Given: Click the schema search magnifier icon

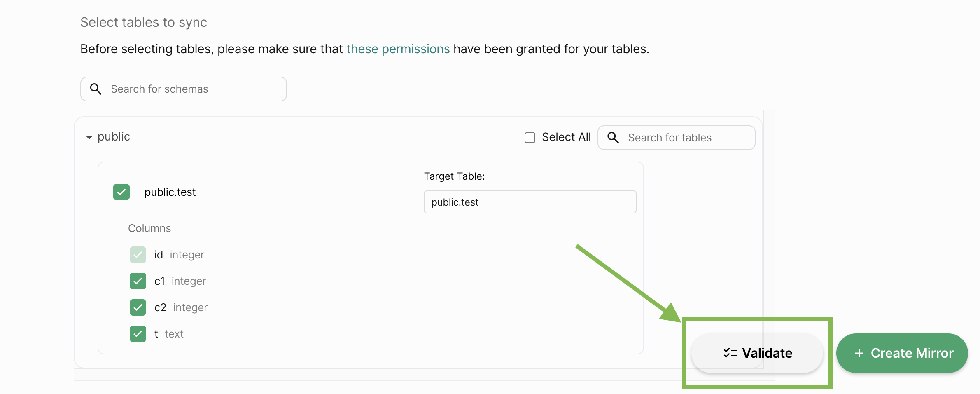Looking at the screenshot, I should [x=96, y=89].
